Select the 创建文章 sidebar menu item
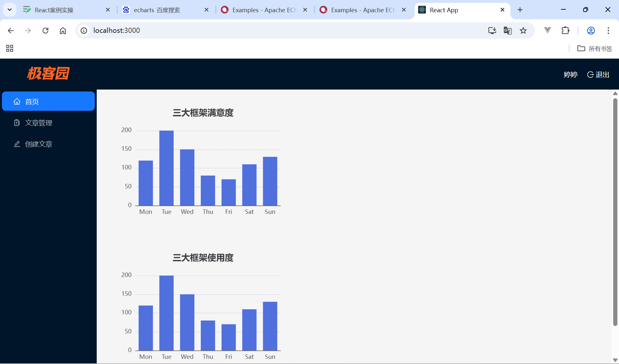The height and width of the screenshot is (364, 619). click(x=39, y=144)
